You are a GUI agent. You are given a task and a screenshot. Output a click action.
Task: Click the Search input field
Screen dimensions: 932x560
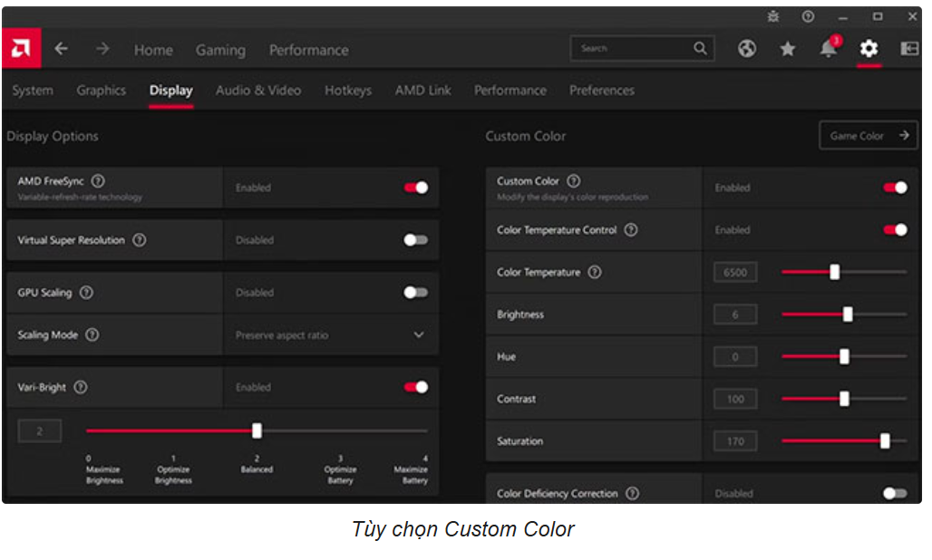pyautogui.click(x=633, y=49)
